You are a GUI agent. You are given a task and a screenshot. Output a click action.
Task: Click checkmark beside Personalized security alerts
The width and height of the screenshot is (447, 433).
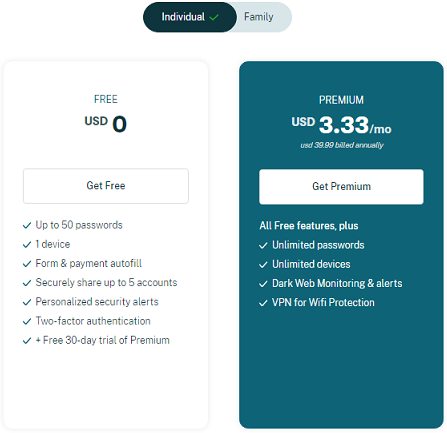click(x=27, y=302)
